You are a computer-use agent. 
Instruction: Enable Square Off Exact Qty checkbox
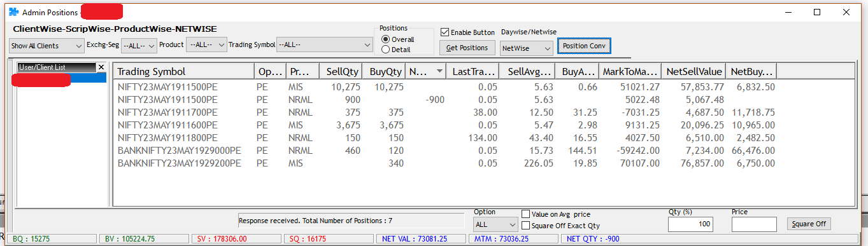coord(525,225)
